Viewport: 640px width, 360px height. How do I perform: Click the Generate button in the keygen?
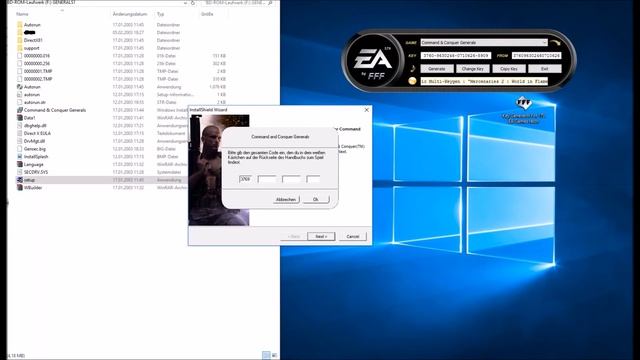(x=436, y=69)
